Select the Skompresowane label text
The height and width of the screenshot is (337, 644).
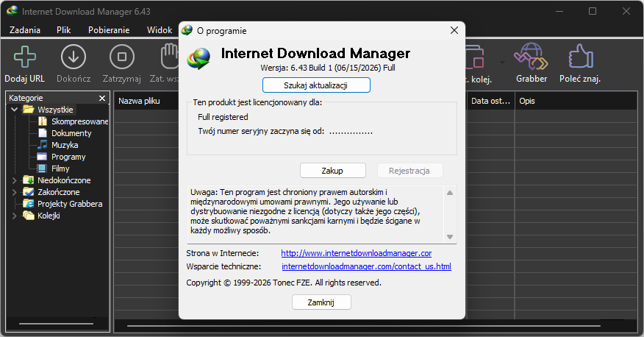(79, 121)
